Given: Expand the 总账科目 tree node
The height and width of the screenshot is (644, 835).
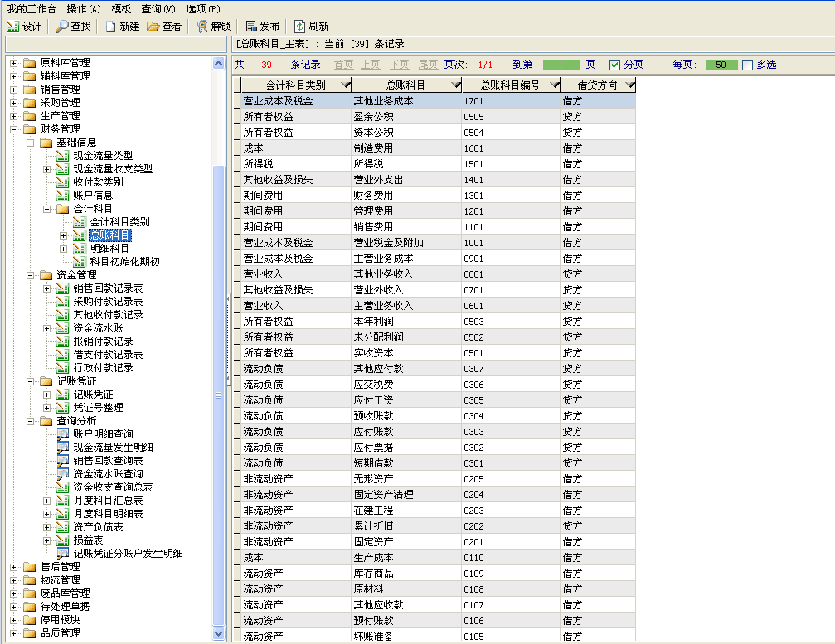Looking at the screenshot, I should (63, 235).
